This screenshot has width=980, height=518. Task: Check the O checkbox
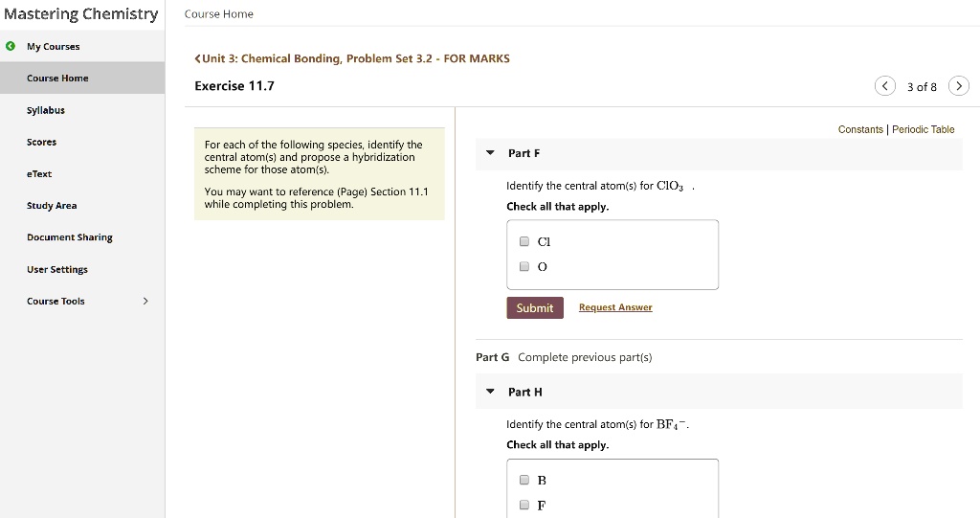[x=523, y=267]
